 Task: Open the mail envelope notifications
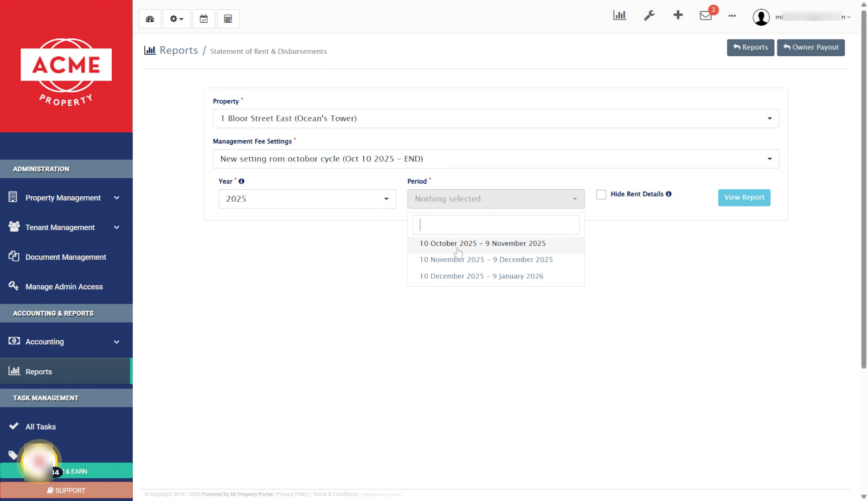point(706,15)
